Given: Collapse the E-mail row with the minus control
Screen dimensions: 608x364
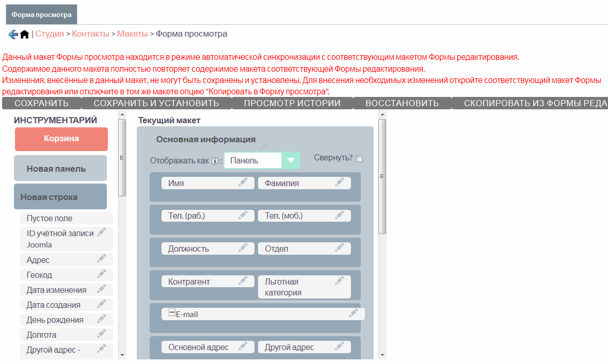Looking at the screenshot, I should (x=171, y=312).
